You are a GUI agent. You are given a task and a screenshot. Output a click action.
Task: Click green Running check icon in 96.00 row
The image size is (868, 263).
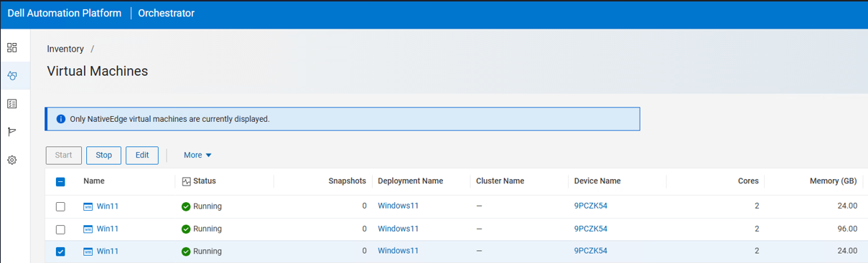(186, 229)
